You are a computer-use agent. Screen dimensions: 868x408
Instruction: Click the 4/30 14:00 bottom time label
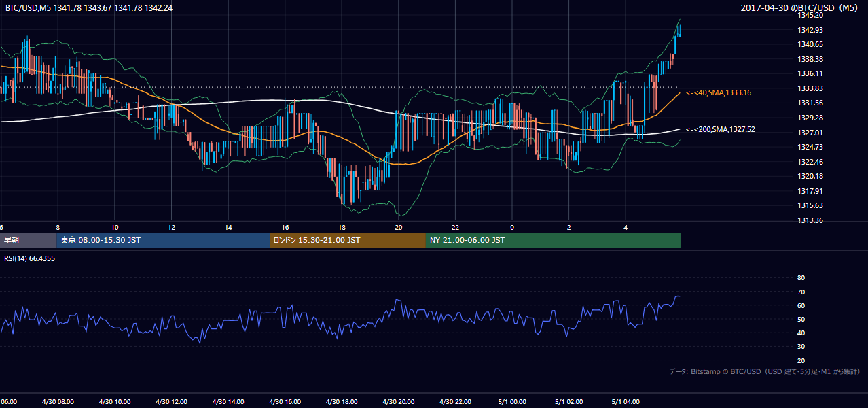tap(228, 402)
